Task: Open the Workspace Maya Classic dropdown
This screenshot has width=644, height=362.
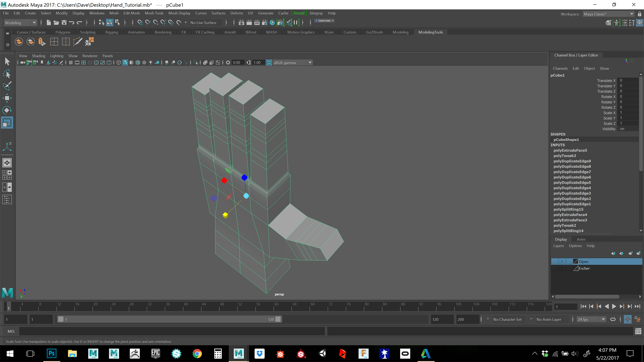Action: (x=608, y=14)
